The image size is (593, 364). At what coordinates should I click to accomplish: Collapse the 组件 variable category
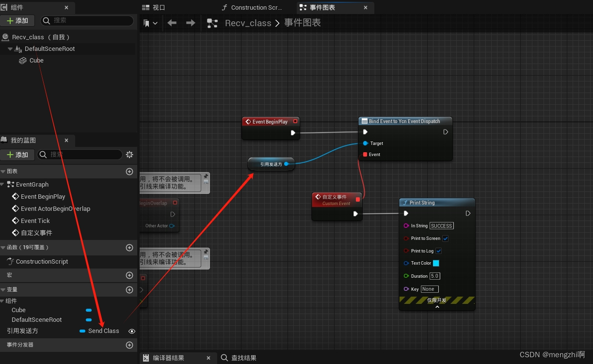pyautogui.click(x=3, y=301)
